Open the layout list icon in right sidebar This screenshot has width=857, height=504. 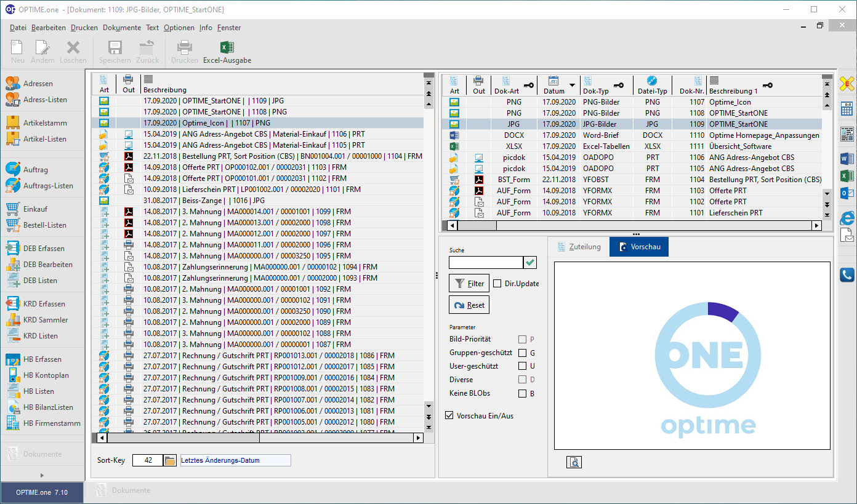tap(847, 134)
